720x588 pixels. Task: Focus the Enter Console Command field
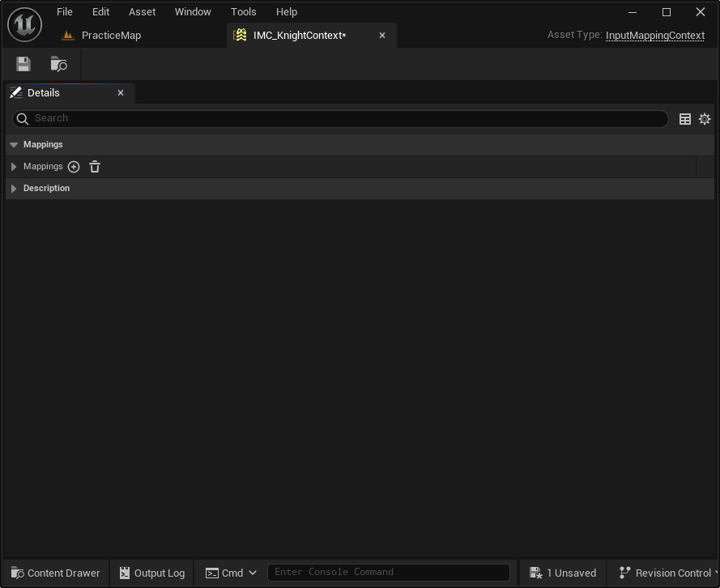point(389,573)
